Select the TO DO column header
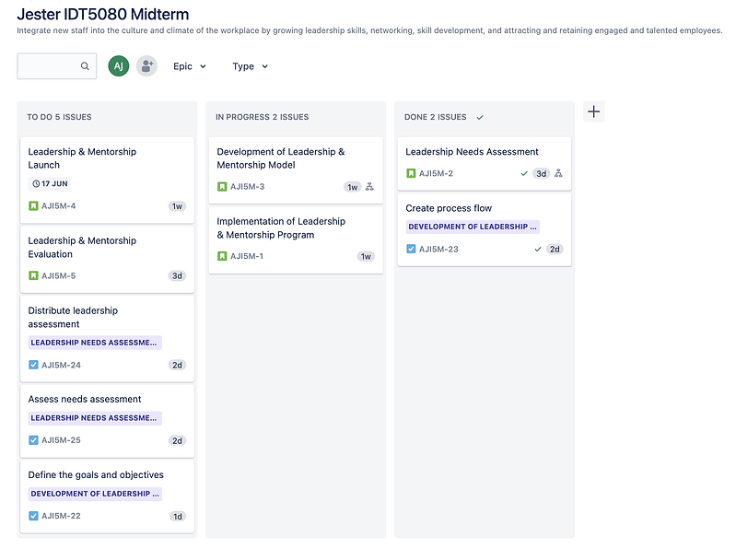Viewport: 736px width, 560px height. click(59, 117)
